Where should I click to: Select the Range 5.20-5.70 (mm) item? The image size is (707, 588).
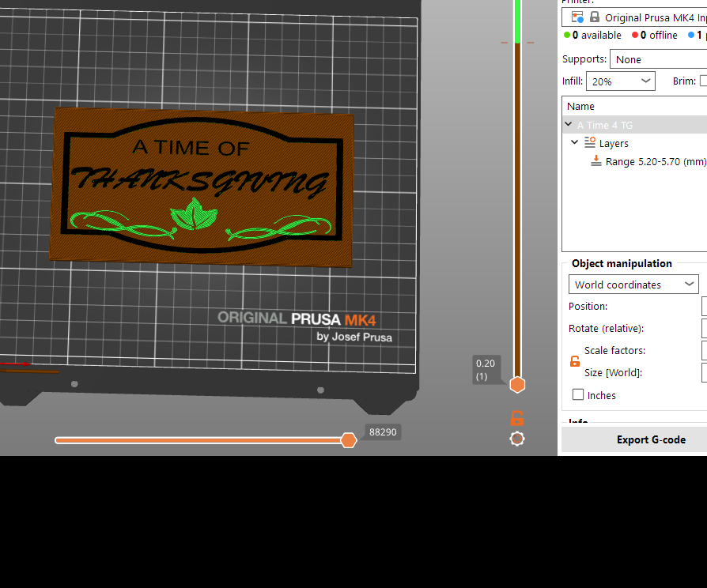click(x=656, y=161)
